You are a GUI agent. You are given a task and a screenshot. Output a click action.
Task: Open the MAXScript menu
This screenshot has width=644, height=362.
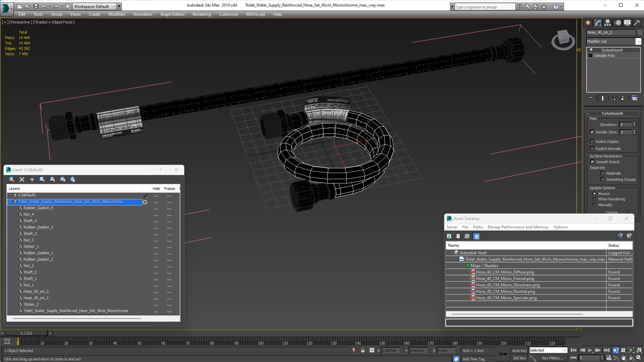click(255, 14)
